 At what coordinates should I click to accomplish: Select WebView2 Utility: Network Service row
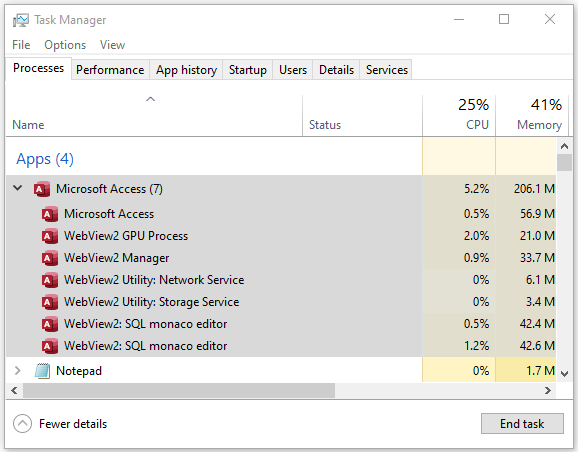pyautogui.click(x=281, y=280)
